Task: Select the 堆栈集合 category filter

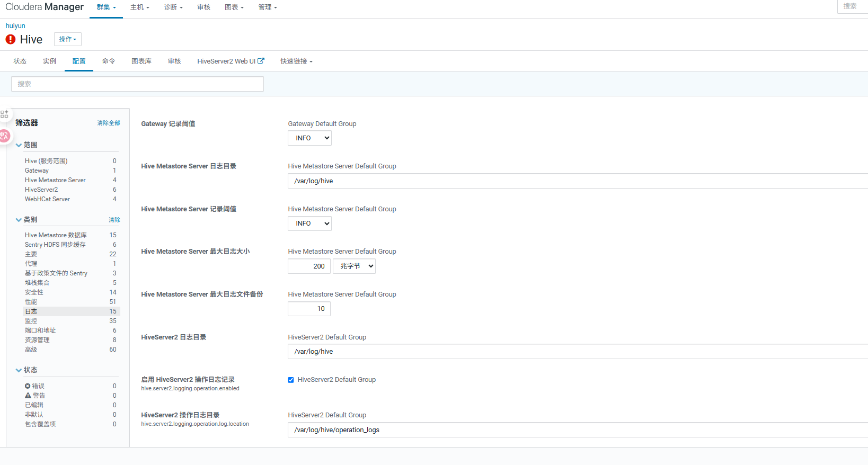Action: 37,283
